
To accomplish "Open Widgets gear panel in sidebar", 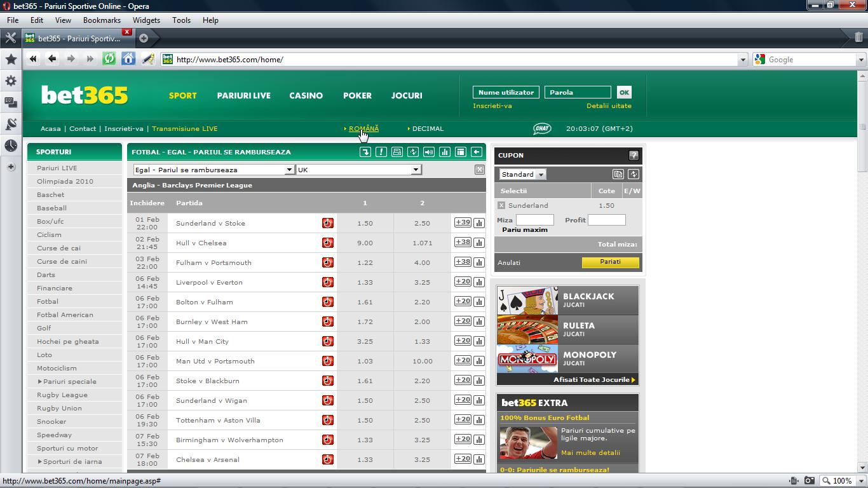I will point(11,81).
